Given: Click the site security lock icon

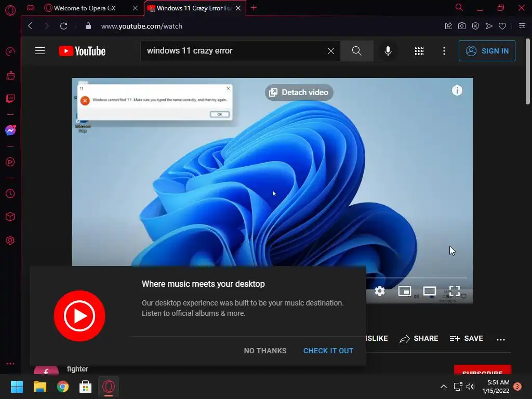Looking at the screenshot, I should click(88, 26).
